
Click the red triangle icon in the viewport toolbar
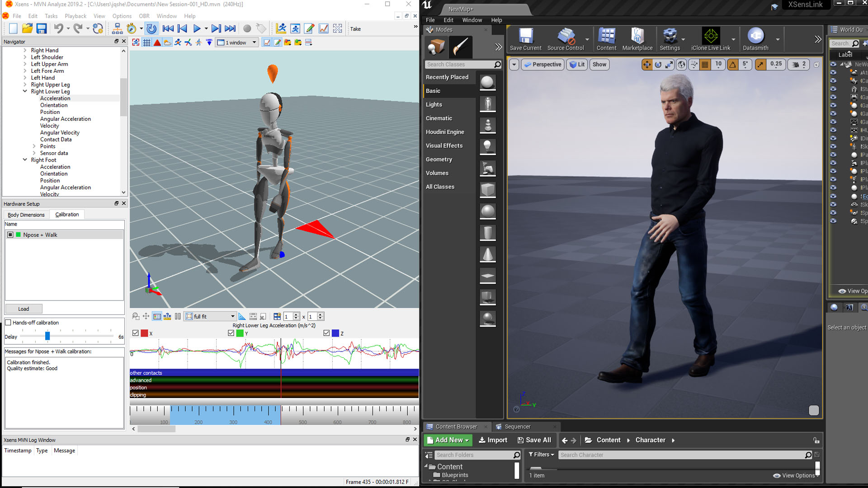coord(157,42)
